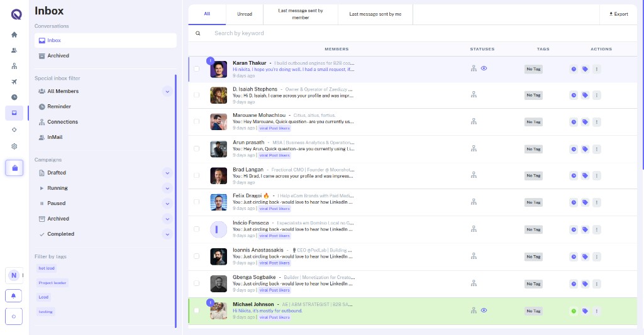Select Brad Langan conversation checkbox
The width and height of the screenshot is (644, 335).
(197, 175)
